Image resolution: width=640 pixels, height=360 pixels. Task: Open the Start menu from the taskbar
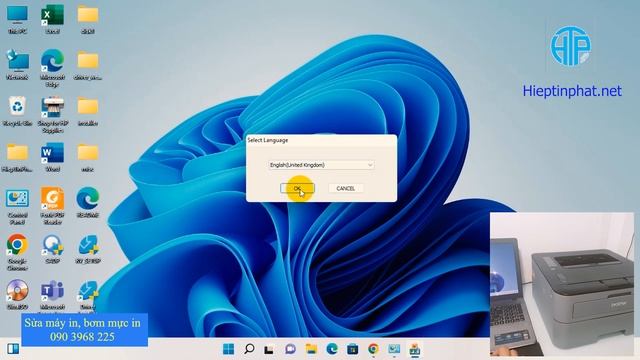229,349
